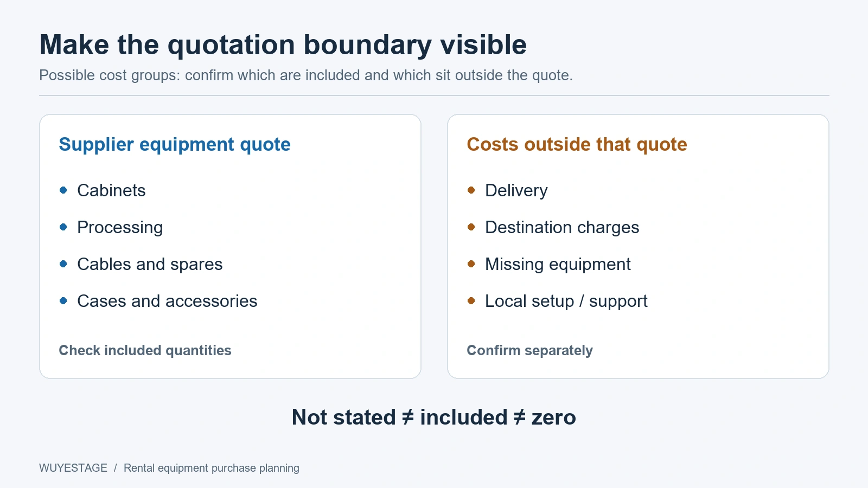Select the Local setup / support item
The height and width of the screenshot is (488, 868).
[566, 301]
